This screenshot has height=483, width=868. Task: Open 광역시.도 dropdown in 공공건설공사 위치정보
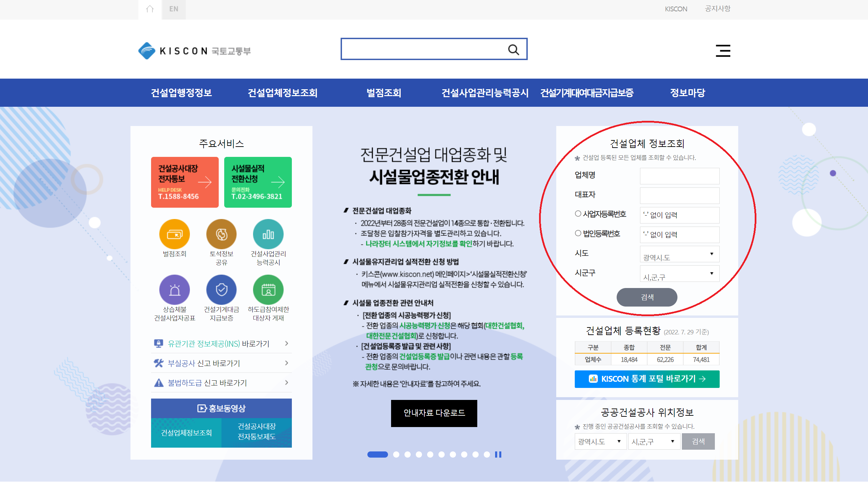click(600, 441)
